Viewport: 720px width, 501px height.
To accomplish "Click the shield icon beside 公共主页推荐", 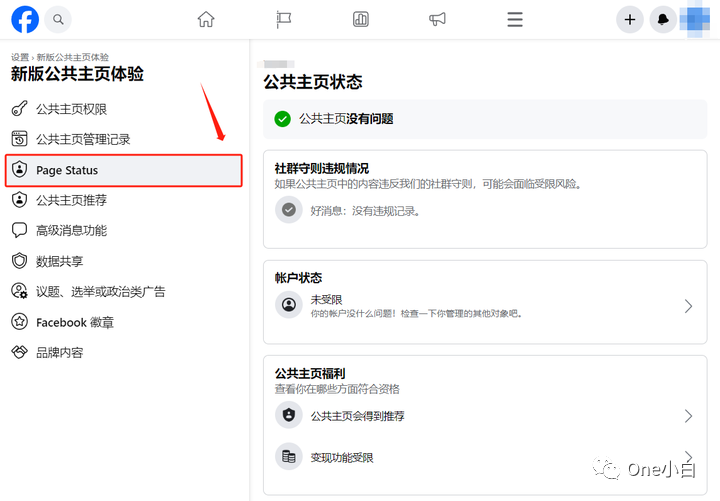I will [x=19, y=200].
